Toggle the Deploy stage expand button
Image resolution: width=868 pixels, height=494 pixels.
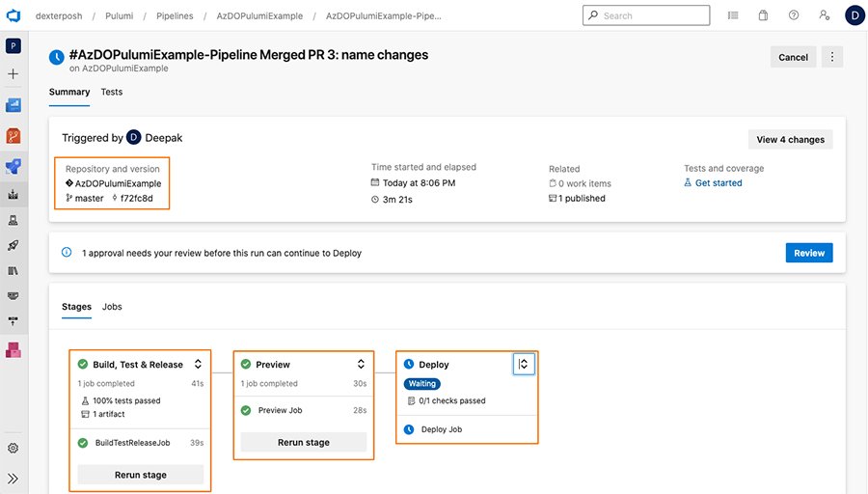point(523,364)
